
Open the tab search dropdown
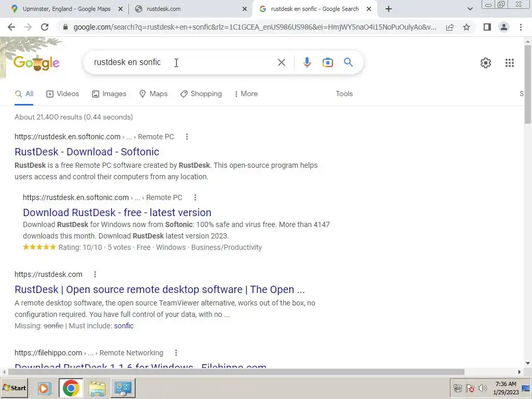point(470,9)
